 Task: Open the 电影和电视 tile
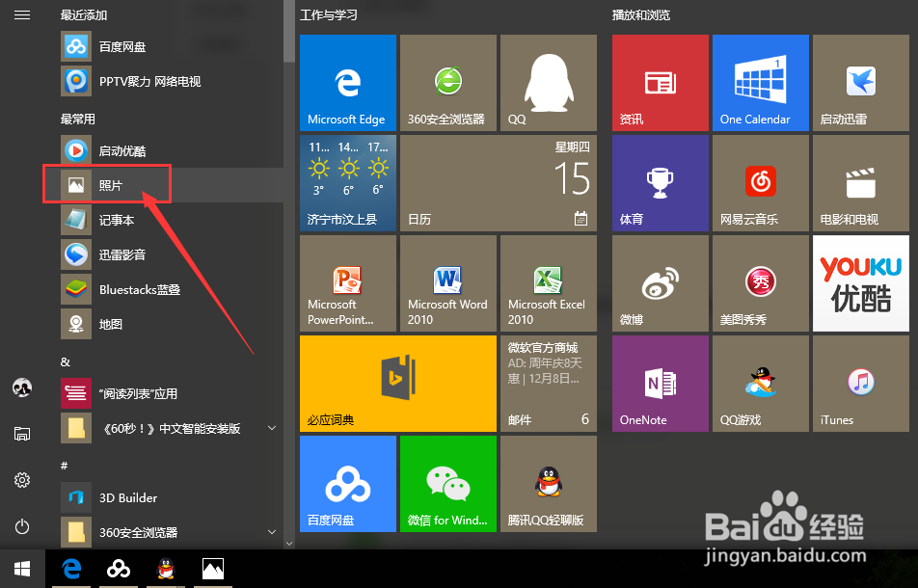[x=860, y=183]
